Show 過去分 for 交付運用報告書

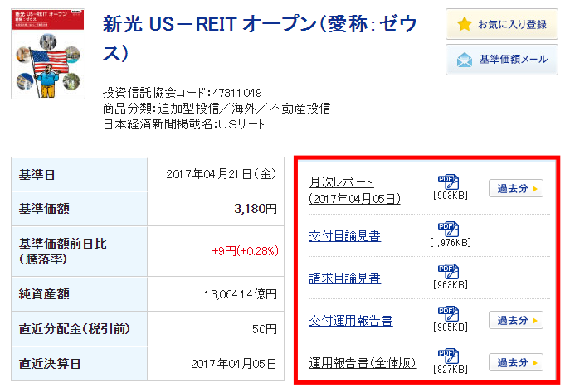[515, 320]
